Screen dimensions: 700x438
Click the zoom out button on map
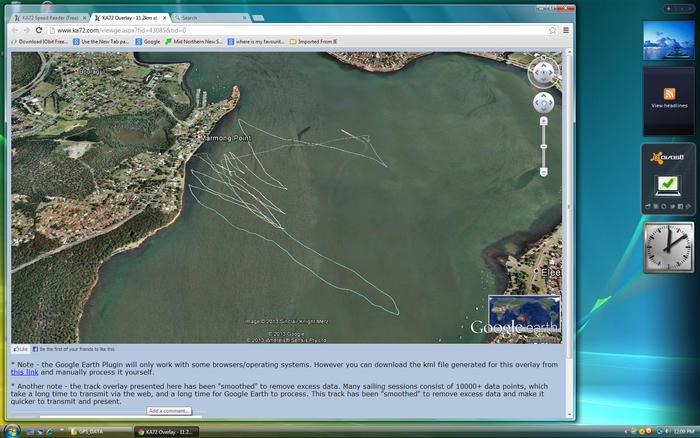544,171
